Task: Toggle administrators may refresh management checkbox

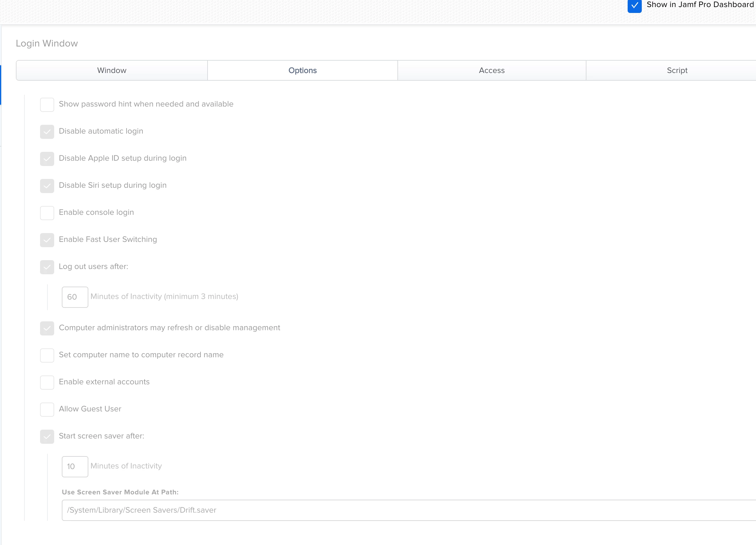Action: [x=47, y=328]
